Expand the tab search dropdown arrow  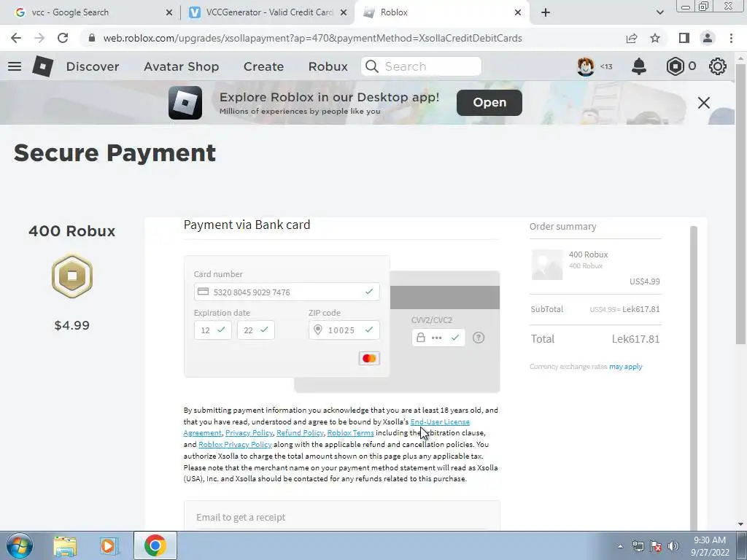click(x=659, y=12)
